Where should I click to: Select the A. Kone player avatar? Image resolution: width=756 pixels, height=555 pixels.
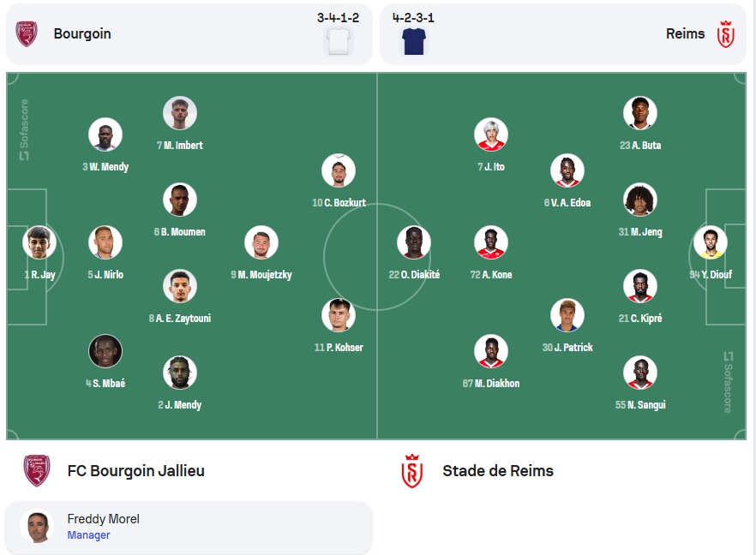tap(491, 242)
